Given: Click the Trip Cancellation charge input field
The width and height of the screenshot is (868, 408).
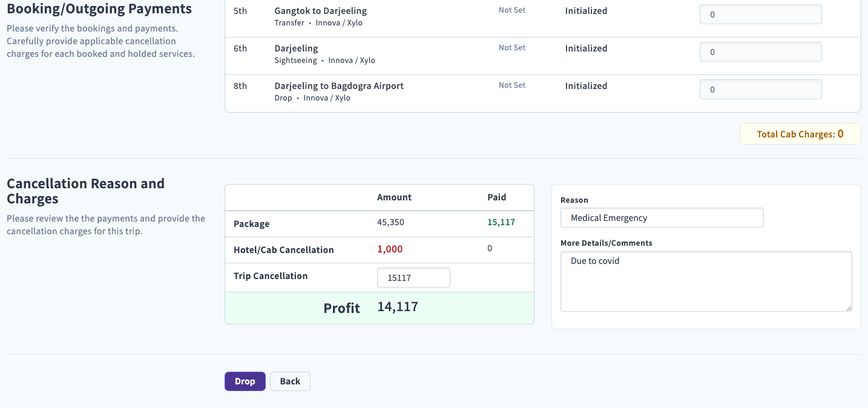Looking at the screenshot, I should click(x=413, y=277).
